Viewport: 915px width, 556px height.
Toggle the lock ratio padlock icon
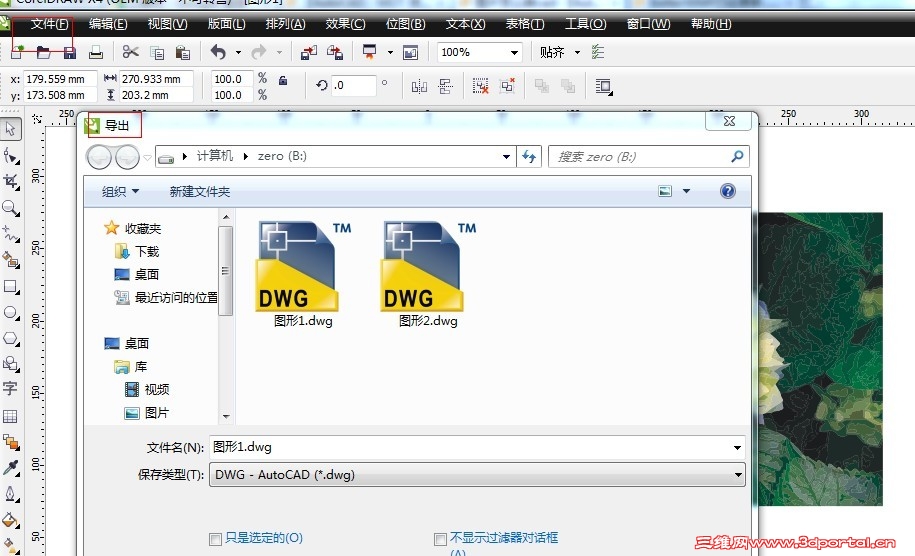[x=283, y=81]
